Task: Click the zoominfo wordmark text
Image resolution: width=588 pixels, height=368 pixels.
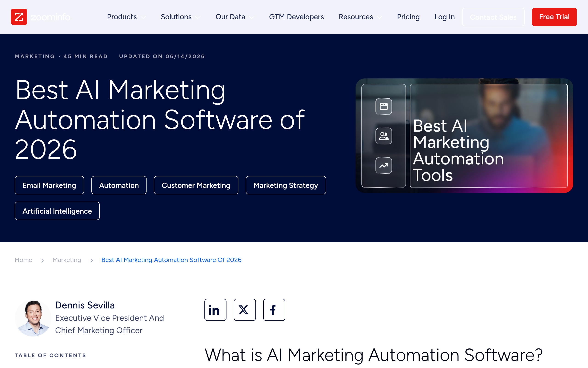Action: coord(51,17)
